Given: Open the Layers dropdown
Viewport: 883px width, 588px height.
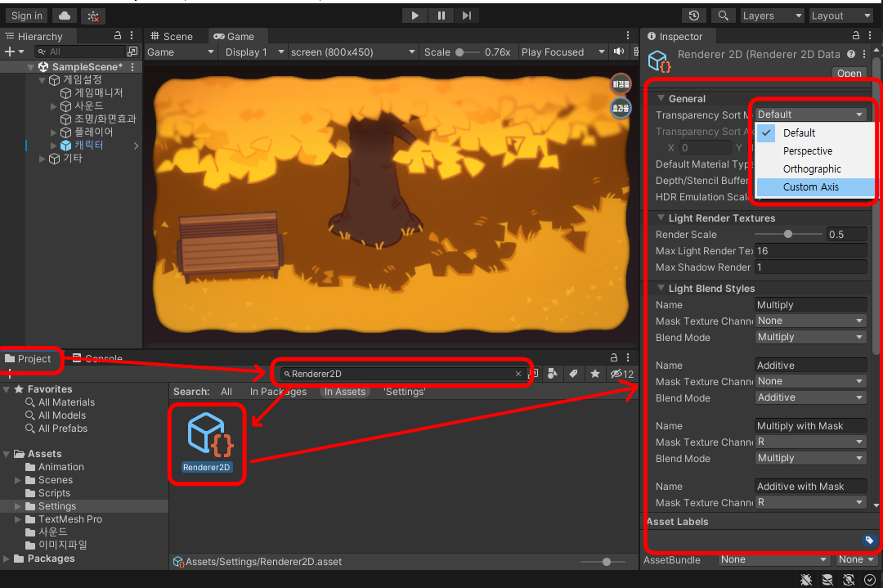Looking at the screenshot, I should pos(772,16).
